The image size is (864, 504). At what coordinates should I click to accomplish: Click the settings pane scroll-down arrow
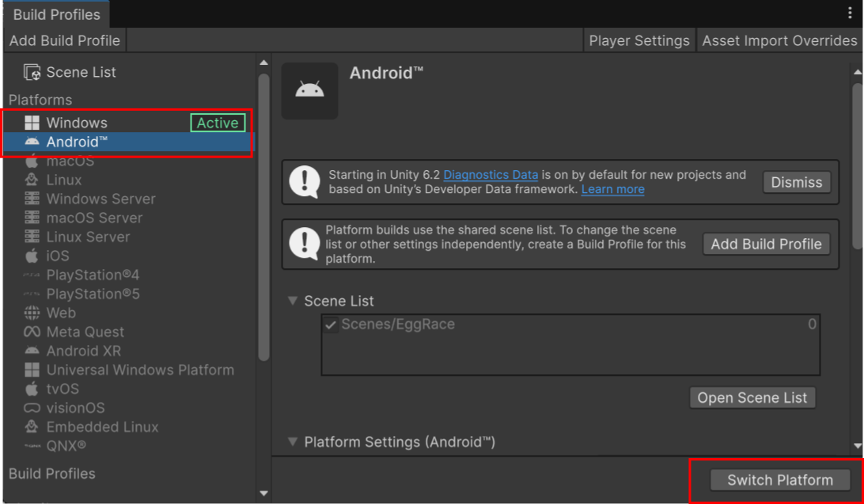[858, 446]
